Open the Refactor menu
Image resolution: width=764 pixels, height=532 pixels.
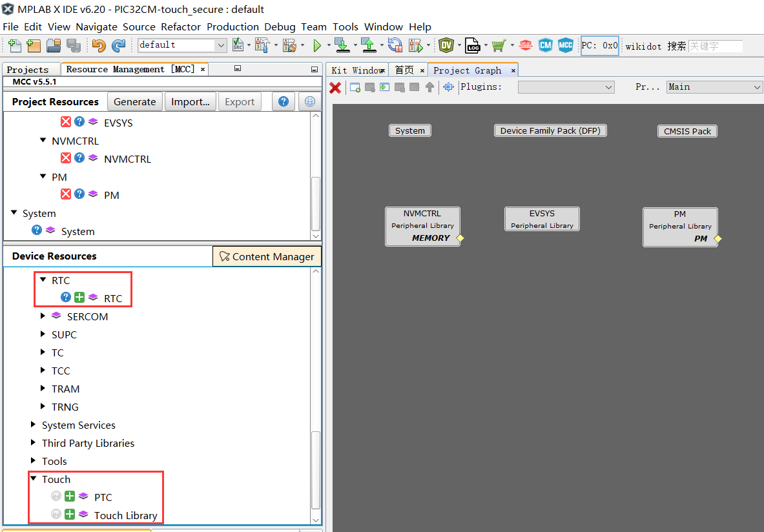(x=181, y=27)
